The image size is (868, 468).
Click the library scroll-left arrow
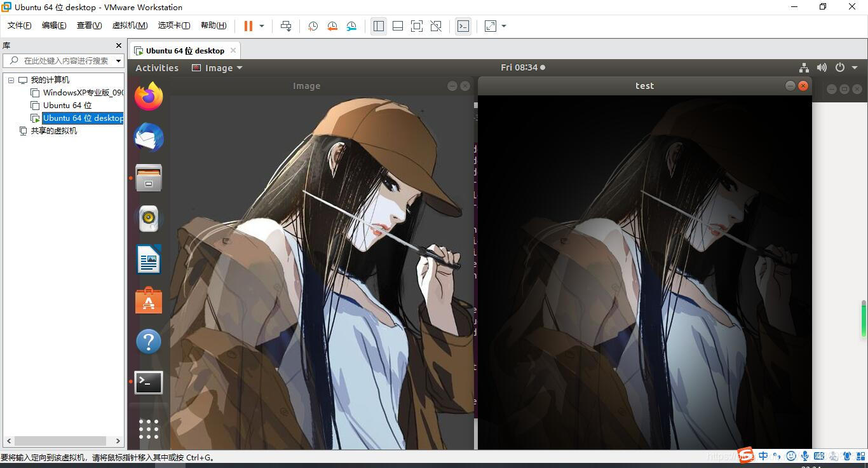pyautogui.click(x=9, y=441)
